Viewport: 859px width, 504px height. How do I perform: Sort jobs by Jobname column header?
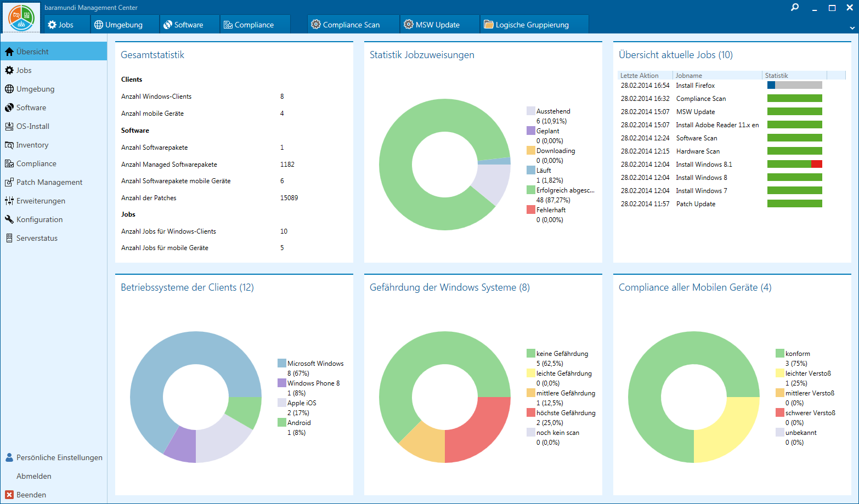[x=689, y=76]
